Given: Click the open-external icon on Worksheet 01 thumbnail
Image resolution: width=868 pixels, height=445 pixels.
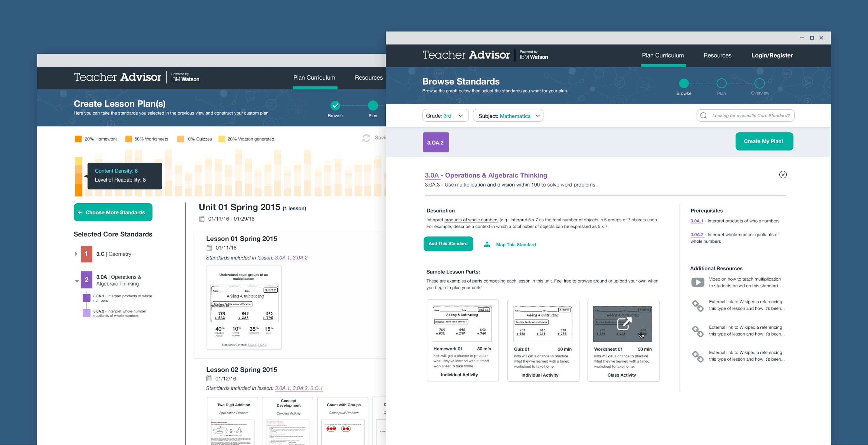Looking at the screenshot, I should [624, 324].
